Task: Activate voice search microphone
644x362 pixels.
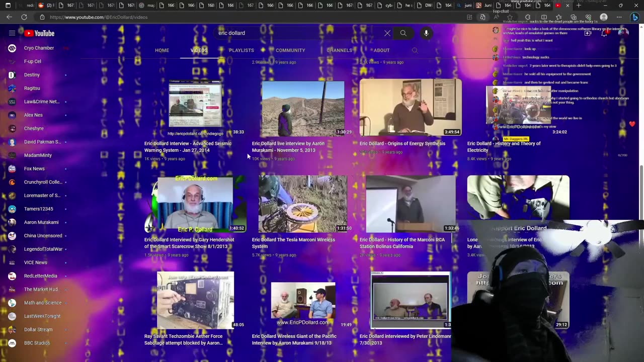Action: [426, 33]
